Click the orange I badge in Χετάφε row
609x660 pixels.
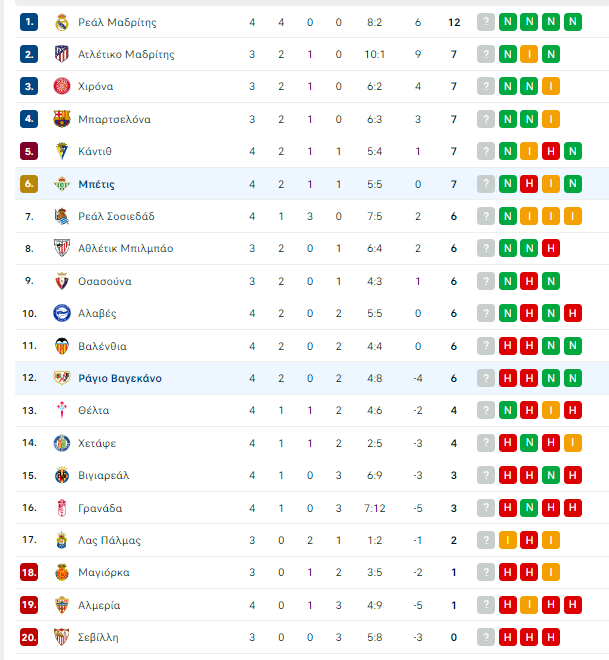pos(573,443)
